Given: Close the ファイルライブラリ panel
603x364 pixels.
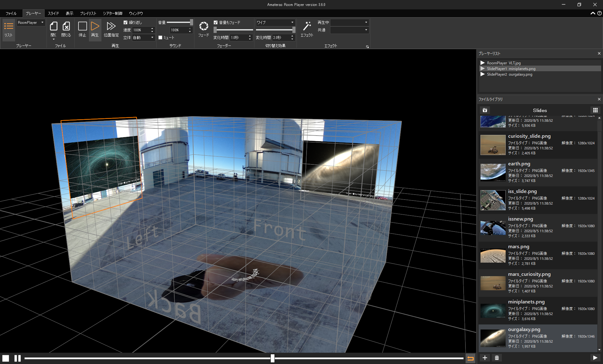Looking at the screenshot, I should pyautogui.click(x=599, y=99).
